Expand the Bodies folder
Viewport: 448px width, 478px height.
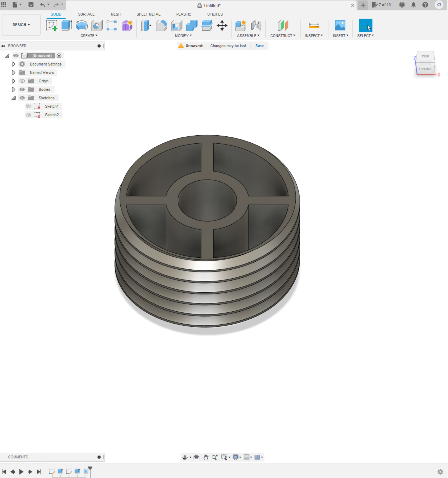tap(13, 89)
